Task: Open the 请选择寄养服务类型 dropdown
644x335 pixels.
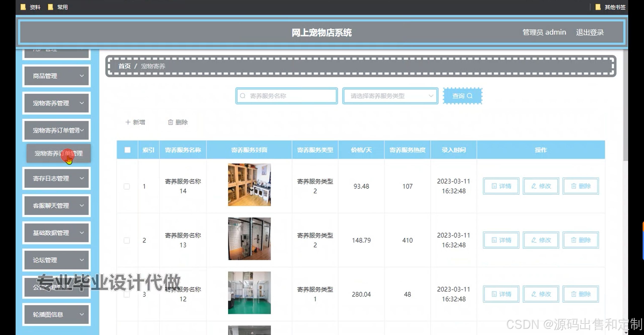Action: (x=390, y=96)
